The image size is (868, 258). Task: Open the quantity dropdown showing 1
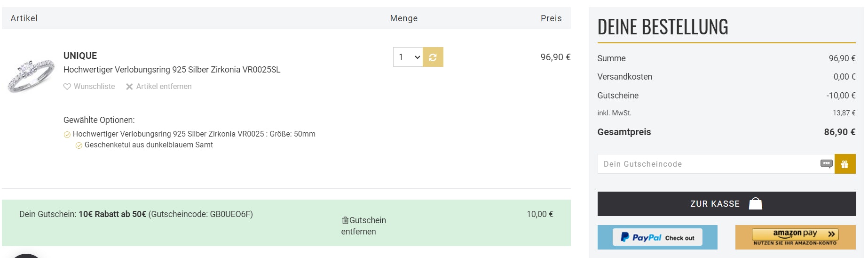[x=408, y=57]
